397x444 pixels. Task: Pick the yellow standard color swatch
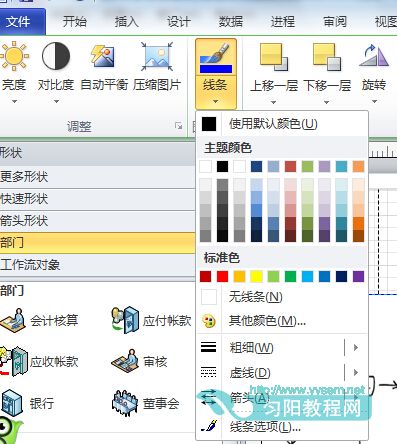pos(256,276)
